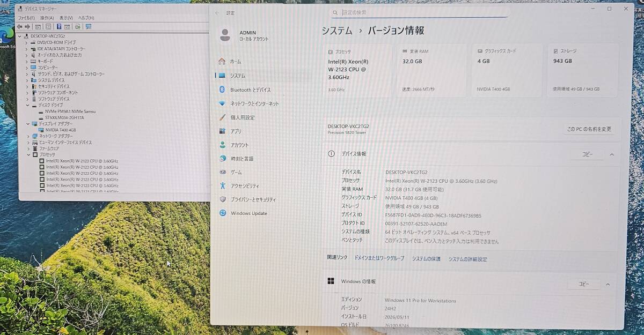This screenshot has width=644, height=335.
Task: Go back using the Settings window back arrow
Action: click(x=217, y=12)
